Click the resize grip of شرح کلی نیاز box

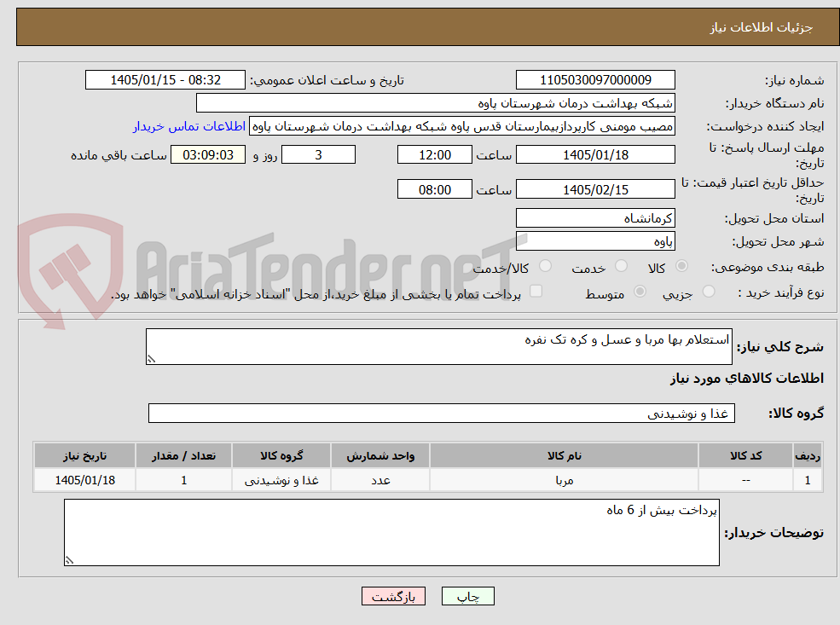[151, 359]
